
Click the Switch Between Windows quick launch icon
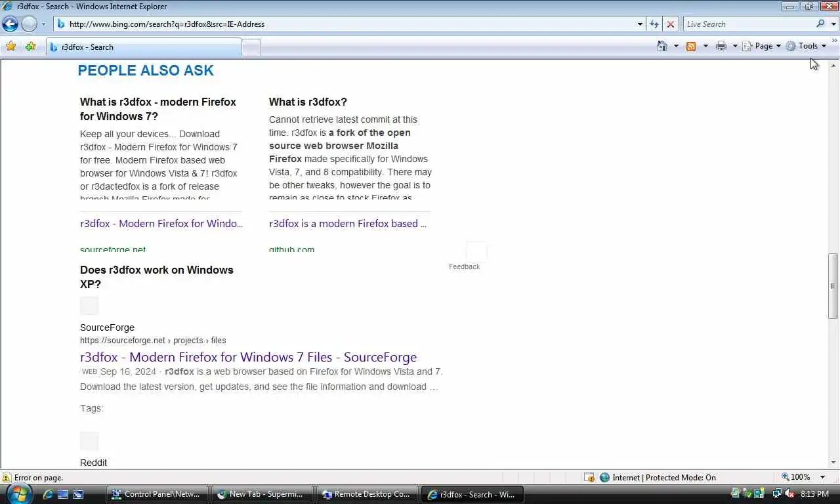(x=78, y=494)
